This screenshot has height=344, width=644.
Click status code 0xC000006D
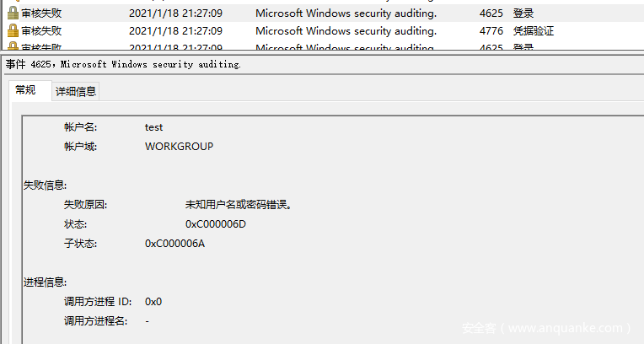[x=216, y=224]
